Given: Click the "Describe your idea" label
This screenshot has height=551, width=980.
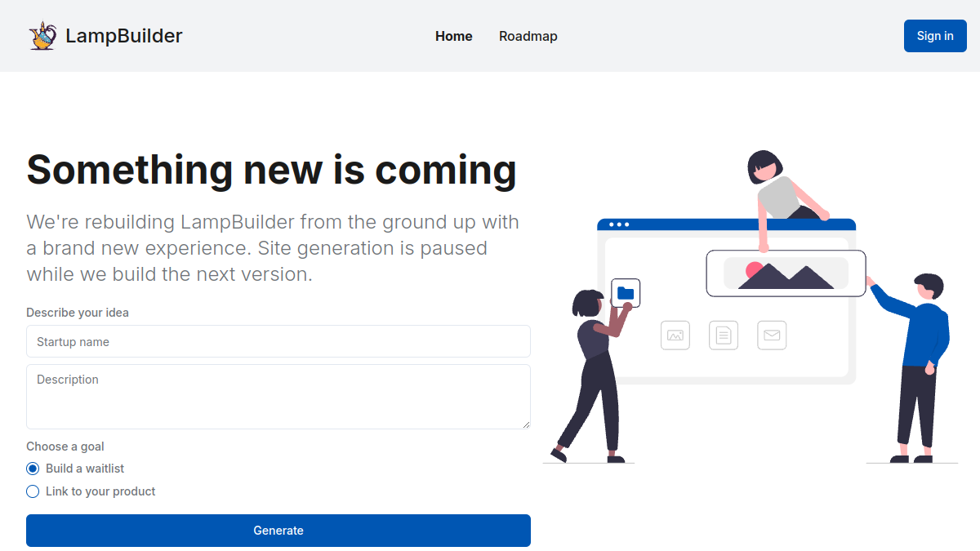Looking at the screenshot, I should [78, 313].
